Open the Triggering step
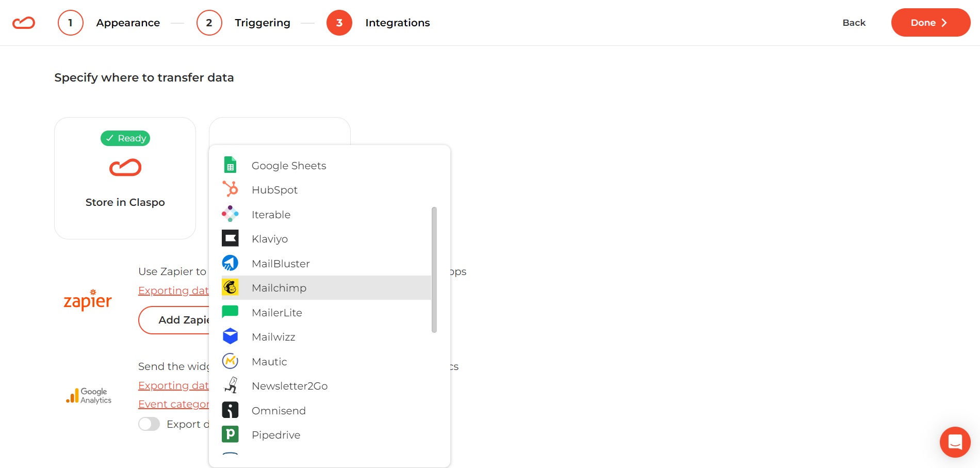This screenshot has height=468, width=980. click(262, 22)
